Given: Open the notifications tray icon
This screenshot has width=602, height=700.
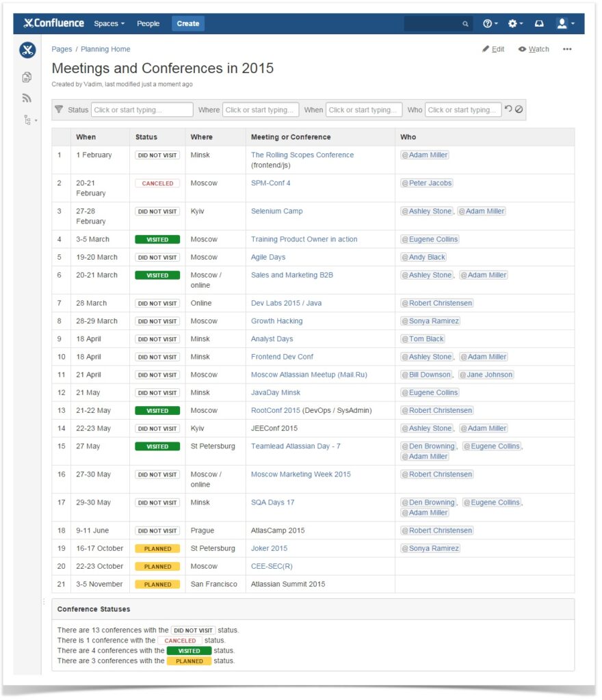Looking at the screenshot, I should point(540,23).
